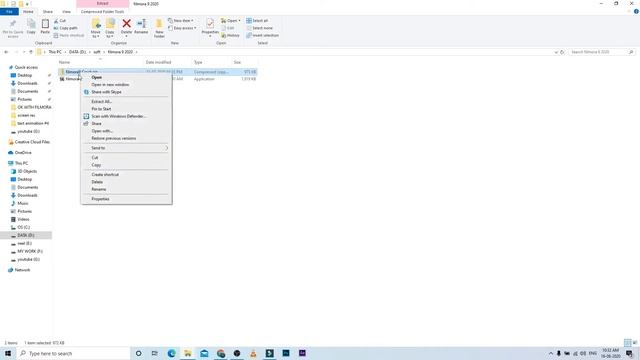Choose Extract All... from the context menu

(x=101, y=102)
